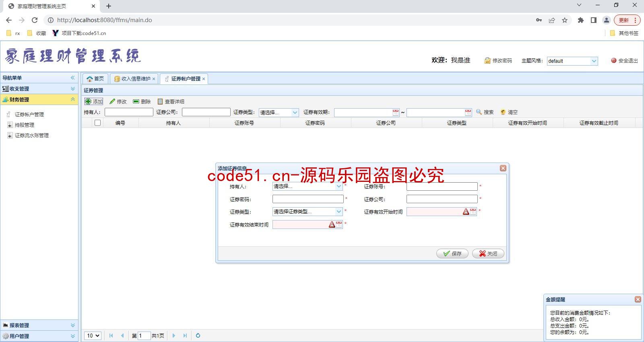Close the 金额提醒 notification panel

pyautogui.click(x=638, y=299)
